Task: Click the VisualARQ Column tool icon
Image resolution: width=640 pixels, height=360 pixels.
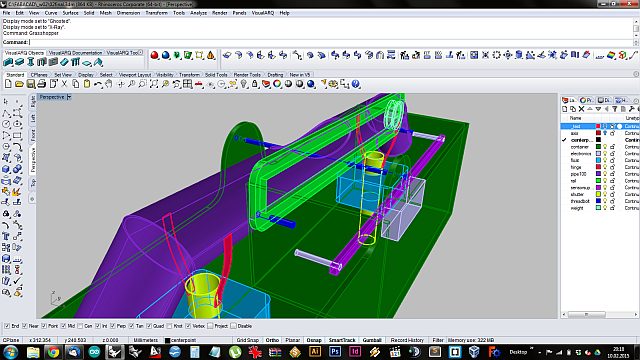Action: pyautogui.click(x=31, y=62)
